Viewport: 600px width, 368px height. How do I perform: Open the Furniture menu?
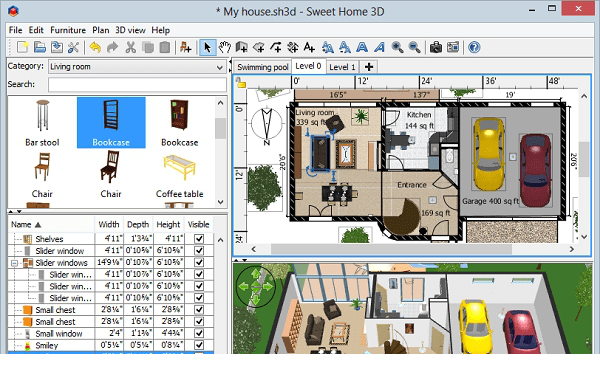pyautogui.click(x=68, y=30)
